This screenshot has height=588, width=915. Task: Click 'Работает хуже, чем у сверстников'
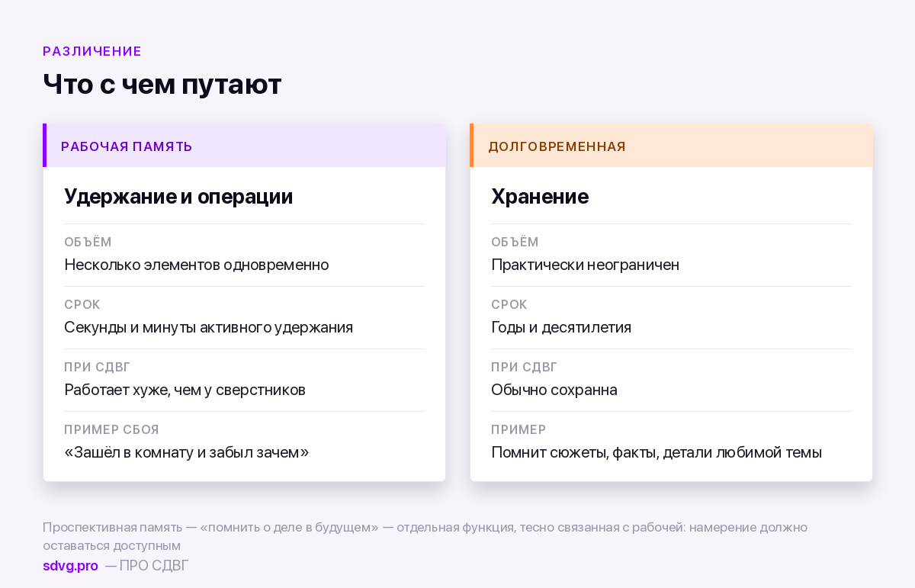point(185,390)
